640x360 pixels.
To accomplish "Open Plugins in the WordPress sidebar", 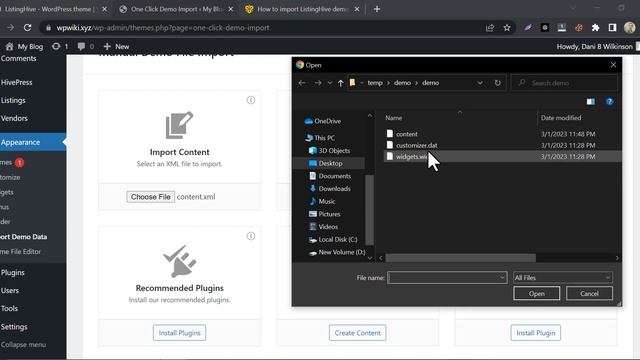I will point(12,272).
